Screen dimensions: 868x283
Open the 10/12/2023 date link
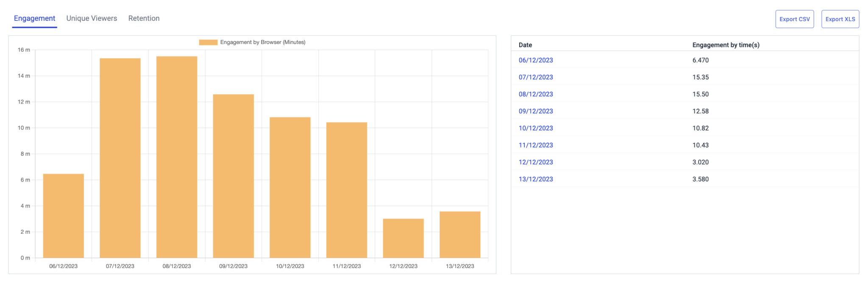[x=536, y=128]
